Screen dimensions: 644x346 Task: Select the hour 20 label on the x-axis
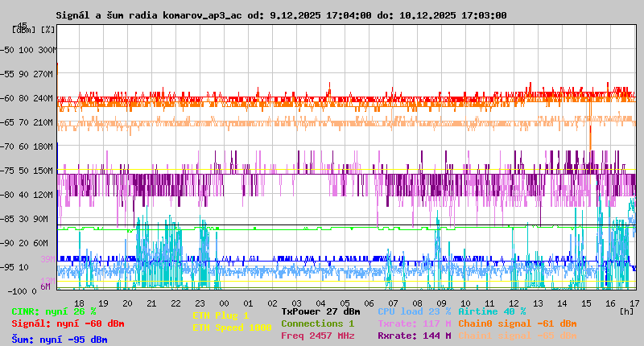tap(128, 303)
